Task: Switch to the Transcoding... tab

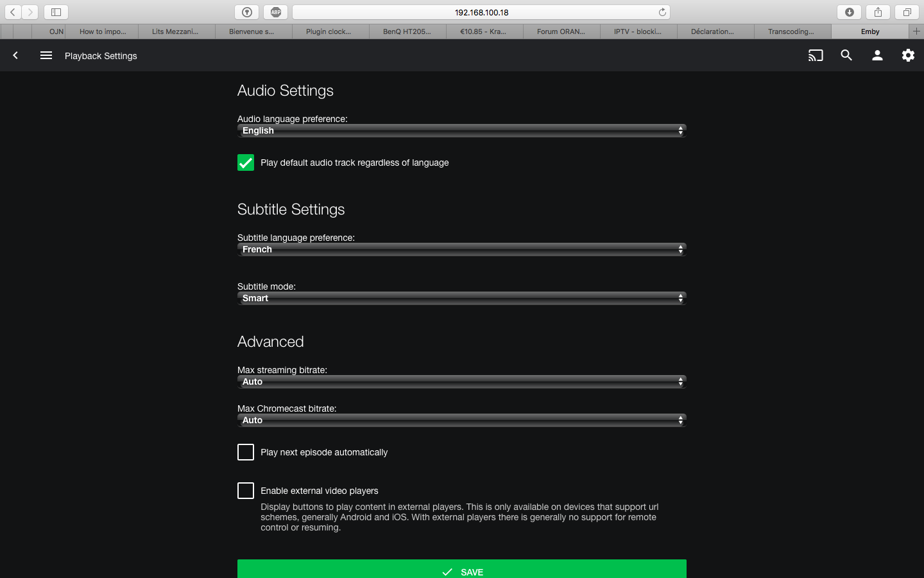Action: coord(792,31)
